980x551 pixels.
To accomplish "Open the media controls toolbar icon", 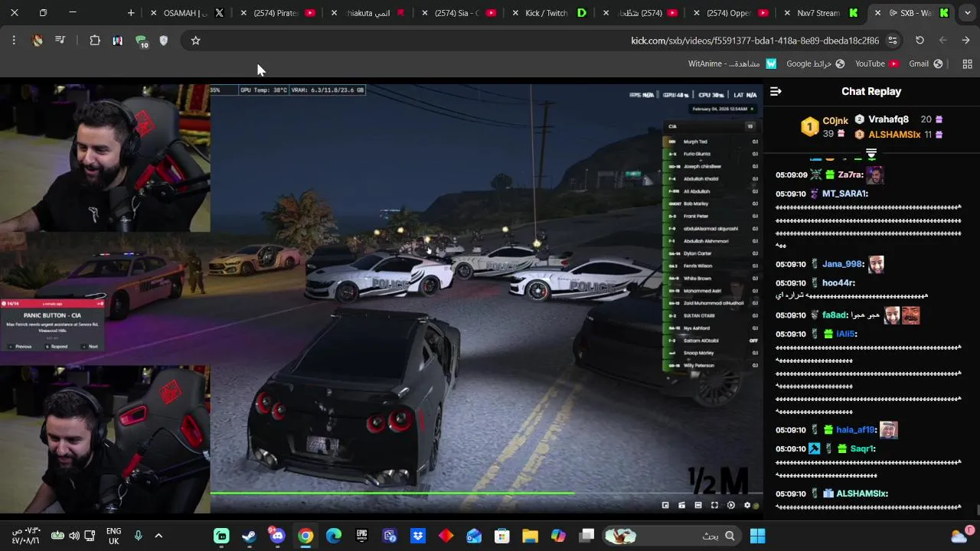I will pyautogui.click(x=60, y=41).
